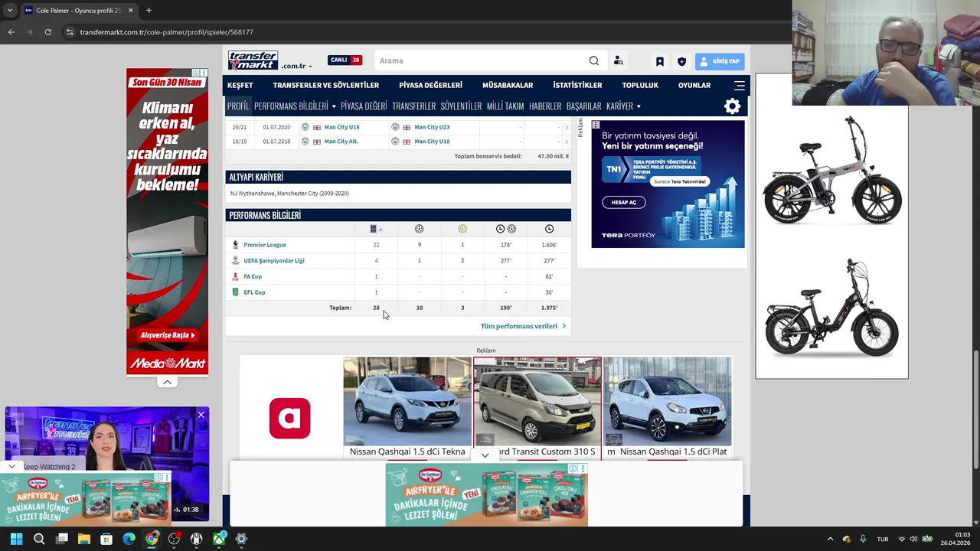This screenshot has width=980, height=551.
Task: Open the İSTATİSTİKLER menu
Action: point(577,85)
